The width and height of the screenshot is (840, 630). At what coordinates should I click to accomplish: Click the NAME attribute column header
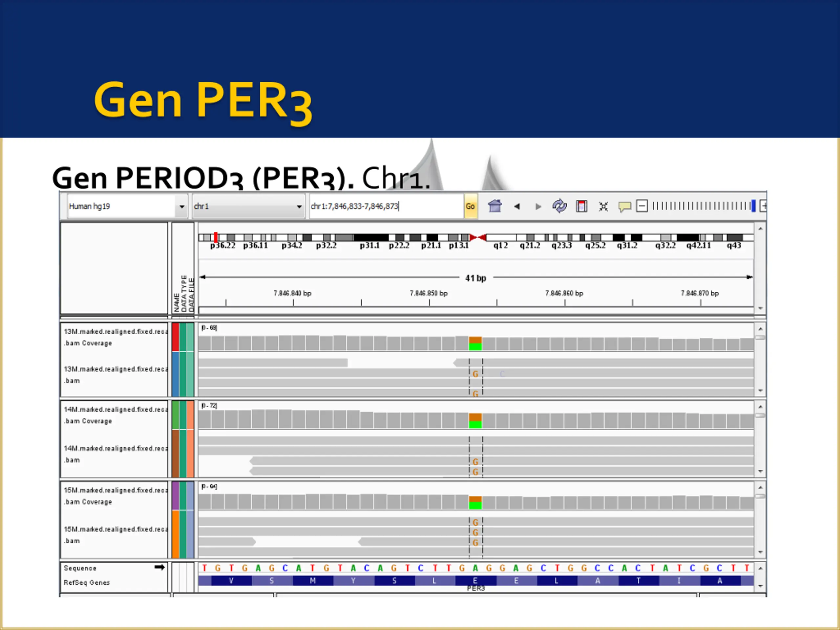177,303
